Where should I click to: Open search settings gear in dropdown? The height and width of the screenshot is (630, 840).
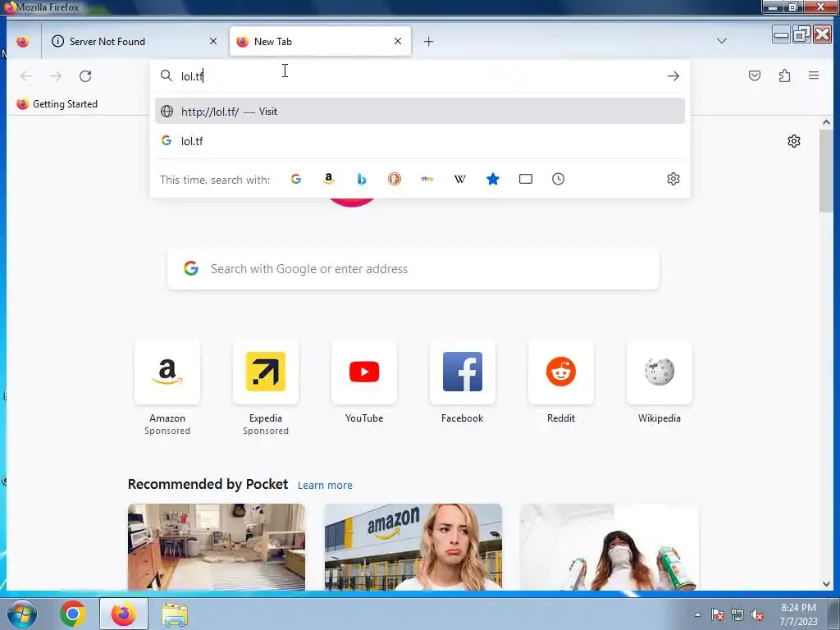coord(673,179)
